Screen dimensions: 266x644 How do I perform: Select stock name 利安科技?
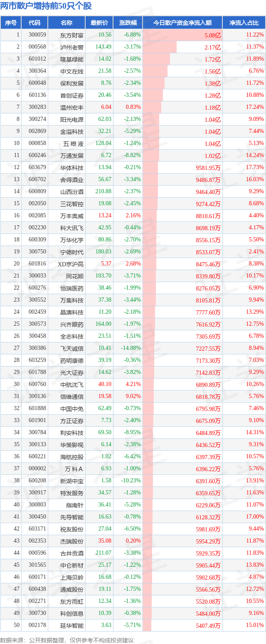pos(72,433)
